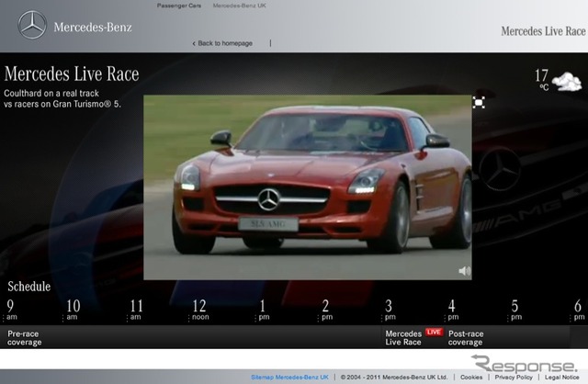This screenshot has width=588, height=384.
Task: Click the red LIVE badge
Action: click(x=434, y=333)
